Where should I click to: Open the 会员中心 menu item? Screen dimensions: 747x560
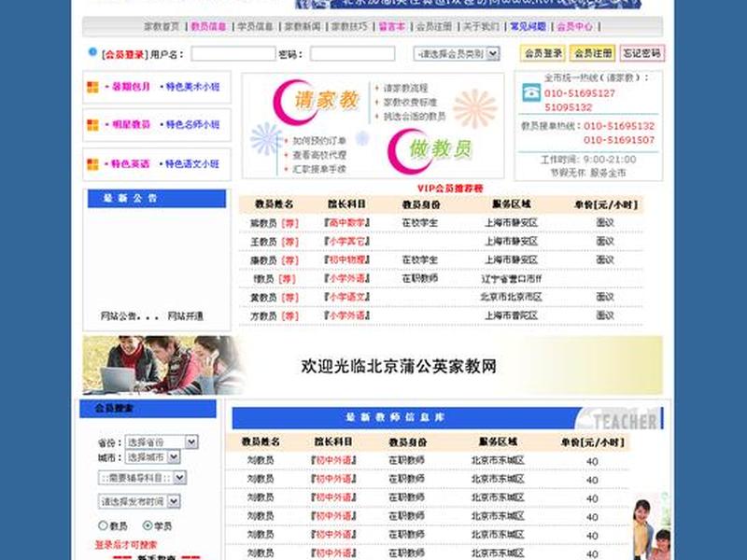pos(575,26)
